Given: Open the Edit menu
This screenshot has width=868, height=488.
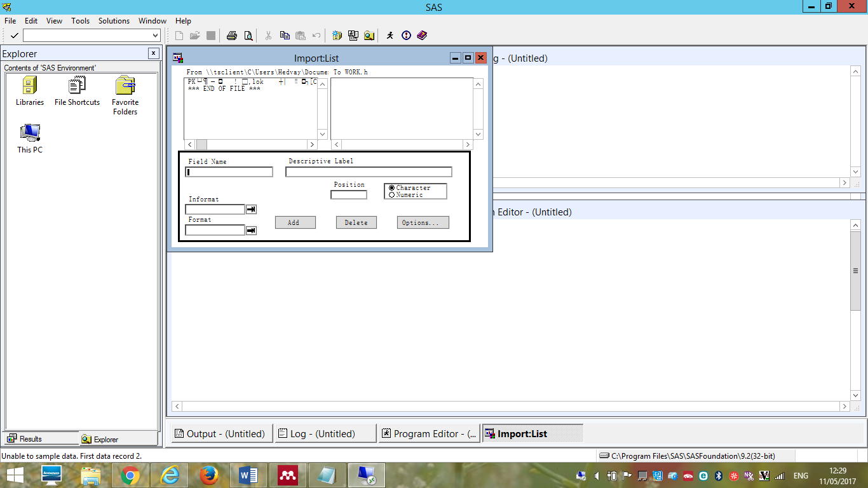Looking at the screenshot, I should [x=31, y=21].
